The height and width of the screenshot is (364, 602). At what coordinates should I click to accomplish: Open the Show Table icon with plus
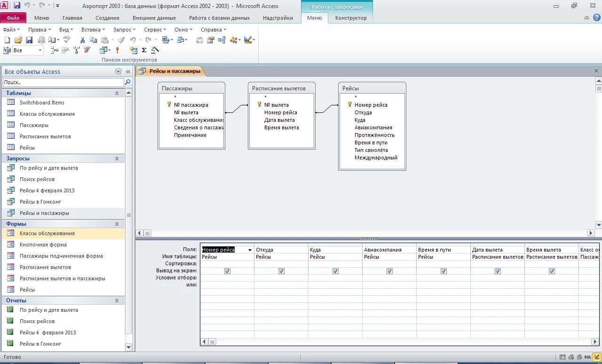[134, 50]
